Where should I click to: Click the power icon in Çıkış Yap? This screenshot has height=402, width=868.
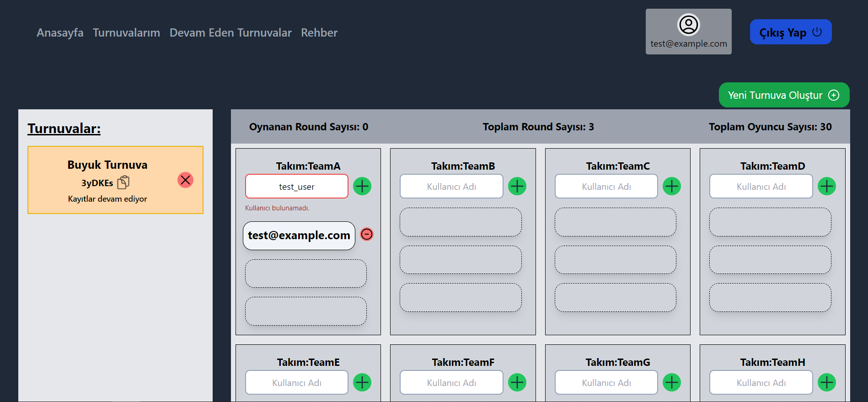pyautogui.click(x=817, y=32)
